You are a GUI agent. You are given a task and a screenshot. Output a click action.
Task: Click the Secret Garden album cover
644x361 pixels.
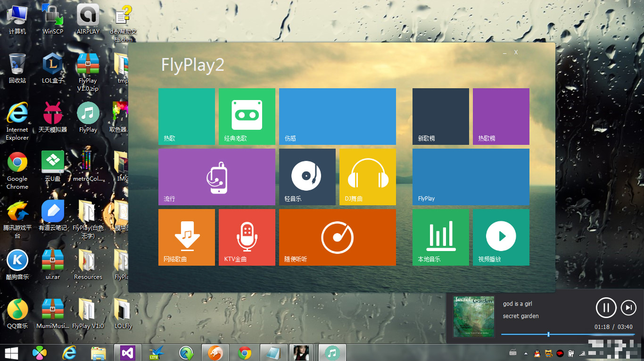click(474, 316)
